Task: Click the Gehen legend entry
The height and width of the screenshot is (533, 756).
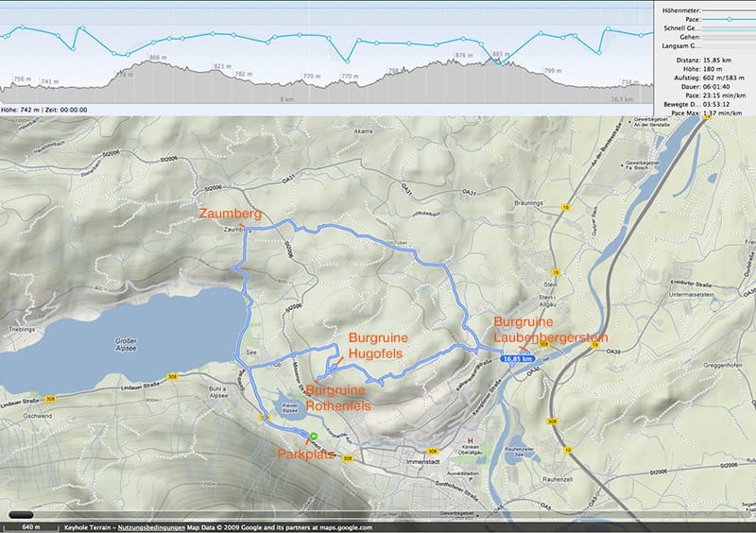Action: coord(690,37)
